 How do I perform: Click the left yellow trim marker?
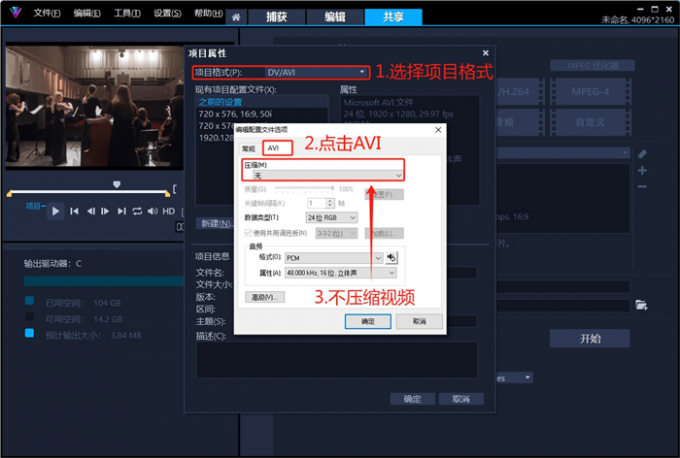click(9, 193)
